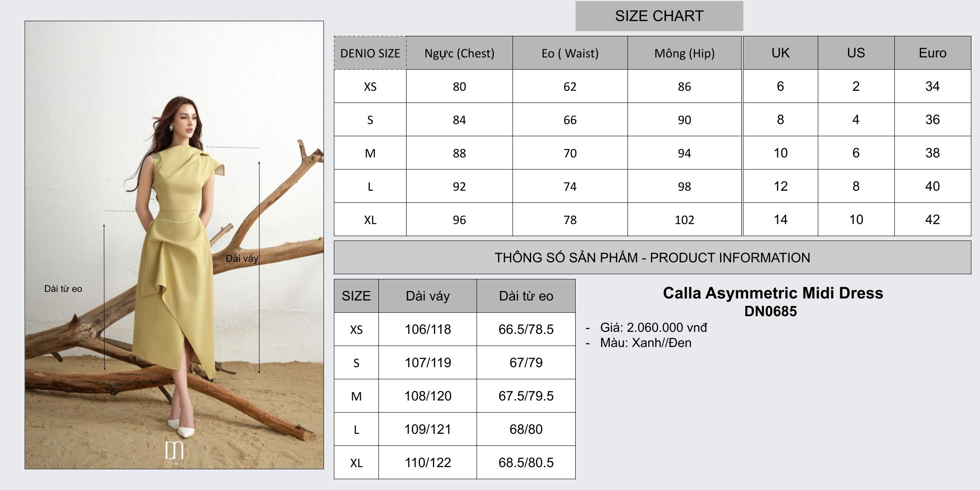Click the Mông (Hip) column header

pyautogui.click(x=684, y=53)
